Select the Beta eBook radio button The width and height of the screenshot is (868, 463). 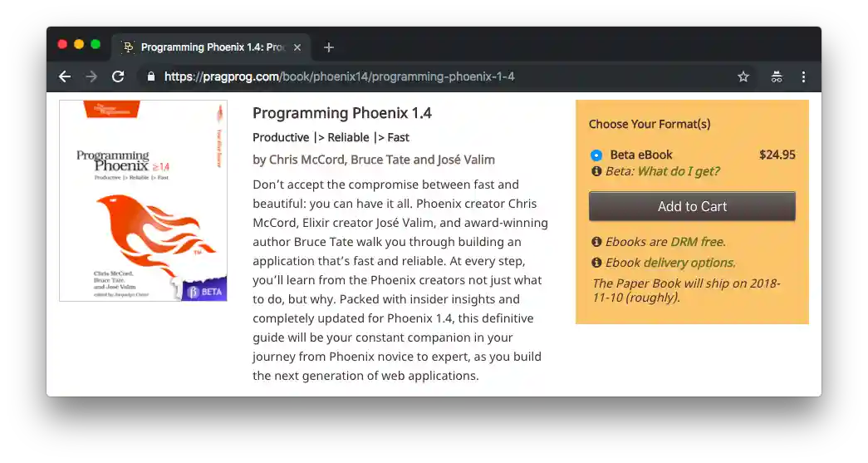(596, 155)
